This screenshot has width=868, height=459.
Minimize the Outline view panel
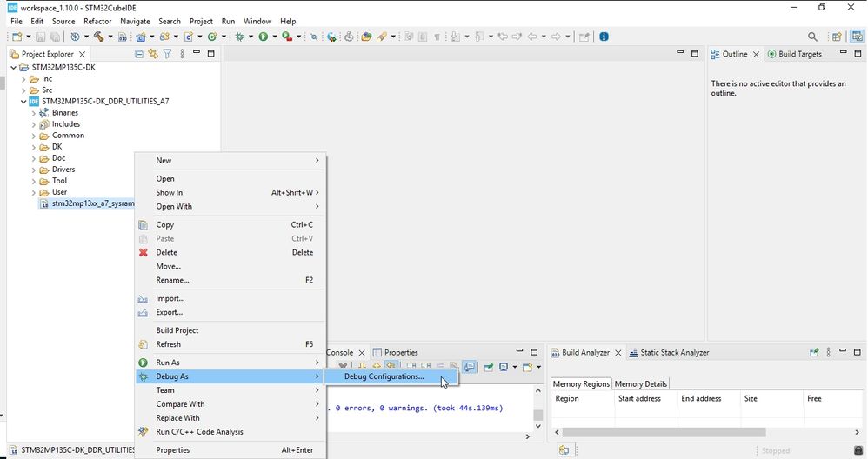[843, 53]
